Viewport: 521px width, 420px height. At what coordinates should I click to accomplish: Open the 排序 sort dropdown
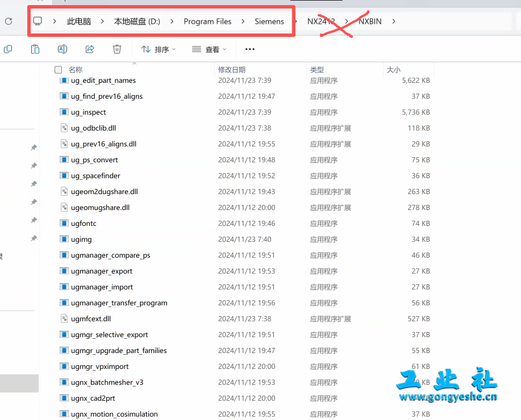click(x=159, y=49)
